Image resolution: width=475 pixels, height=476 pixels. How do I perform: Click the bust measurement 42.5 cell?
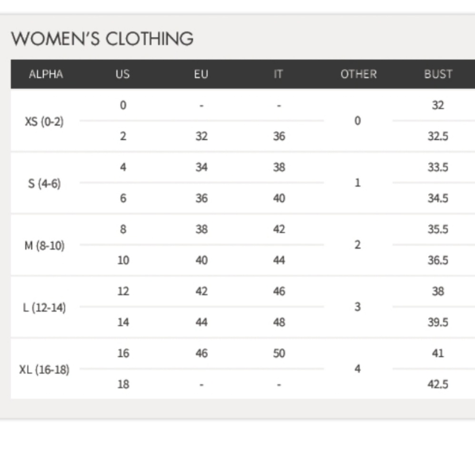[438, 385]
